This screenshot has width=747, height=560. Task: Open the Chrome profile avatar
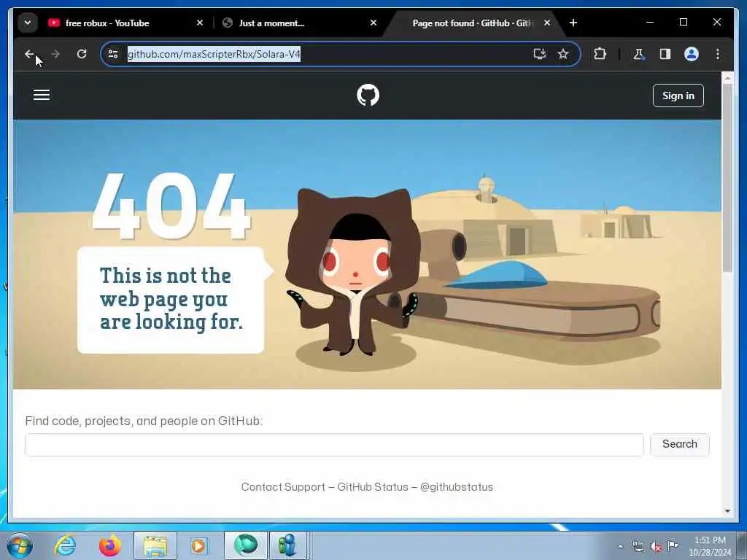[x=692, y=54]
